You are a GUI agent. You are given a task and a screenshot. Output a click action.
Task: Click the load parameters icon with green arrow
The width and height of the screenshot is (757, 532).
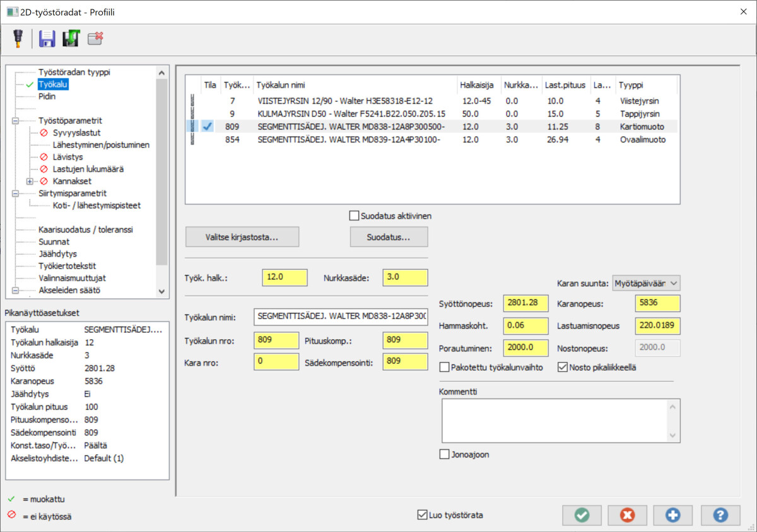pyautogui.click(x=71, y=39)
